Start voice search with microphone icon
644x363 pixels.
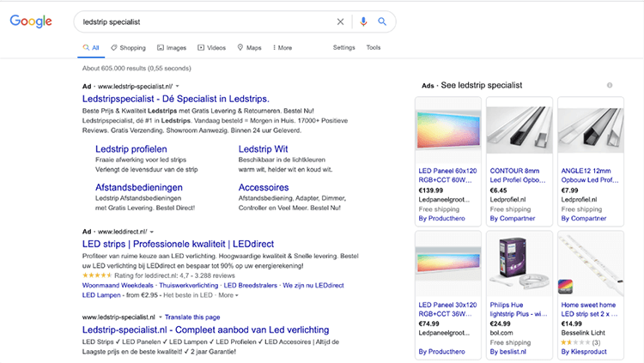(363, 21)
